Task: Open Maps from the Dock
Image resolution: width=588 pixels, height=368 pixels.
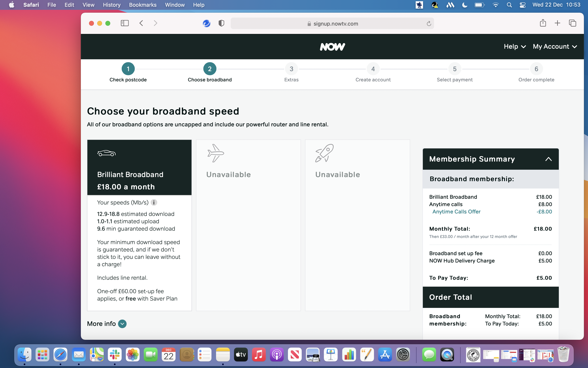Action: [x=97, y=354]
